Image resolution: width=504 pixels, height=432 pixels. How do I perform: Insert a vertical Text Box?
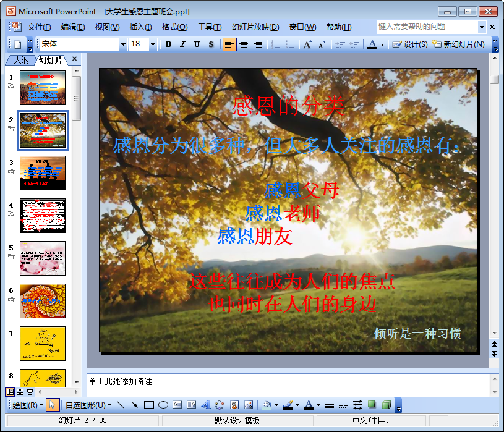coord(191,405)
